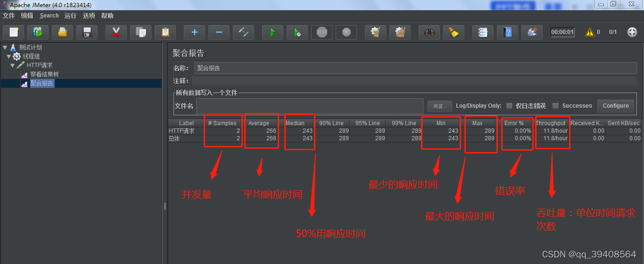Image resolution: width=644 pixels, height=264 pixels.
Task: Open the 运行 menu
Action: [x=71, y=16]
